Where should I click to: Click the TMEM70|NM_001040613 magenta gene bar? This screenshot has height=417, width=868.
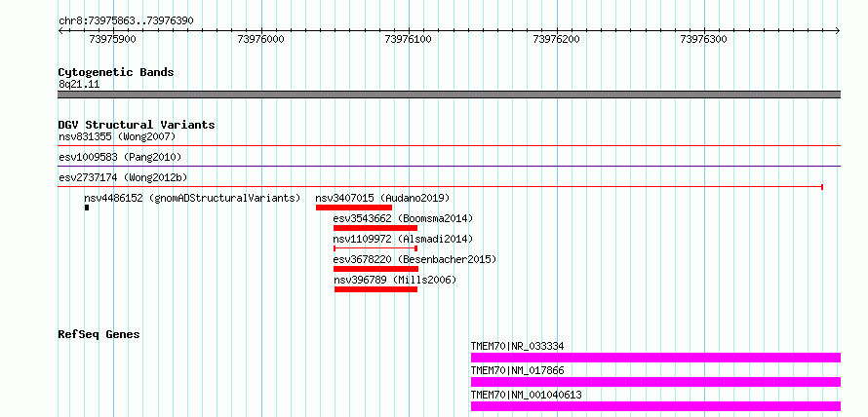655,406
